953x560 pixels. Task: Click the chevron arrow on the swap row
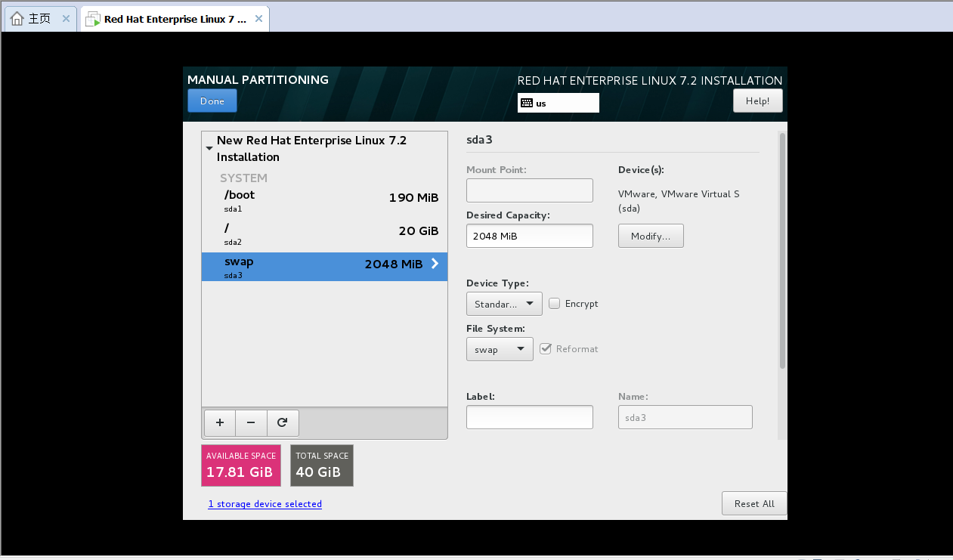435,264
